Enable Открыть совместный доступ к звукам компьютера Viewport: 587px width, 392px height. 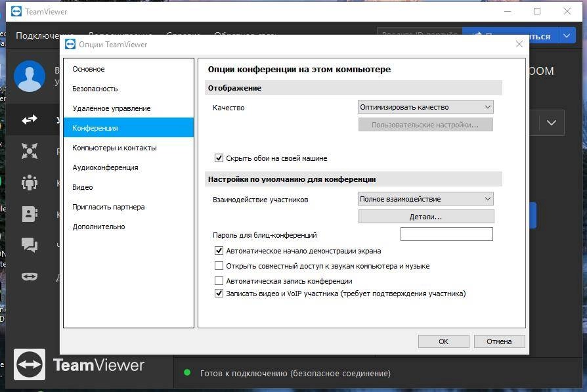219,265
